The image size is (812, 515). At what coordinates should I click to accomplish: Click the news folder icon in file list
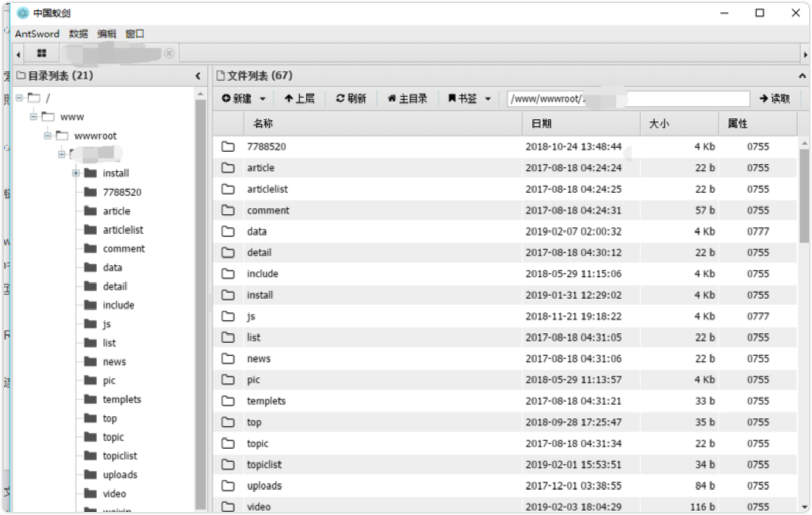click(x=228, y=359)
